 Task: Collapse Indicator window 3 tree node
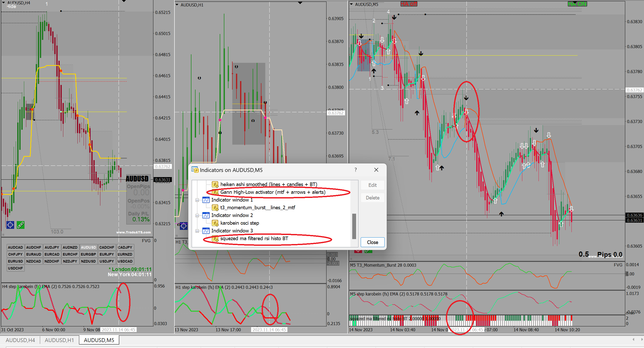pyautogui.click(x=197, y=231)
